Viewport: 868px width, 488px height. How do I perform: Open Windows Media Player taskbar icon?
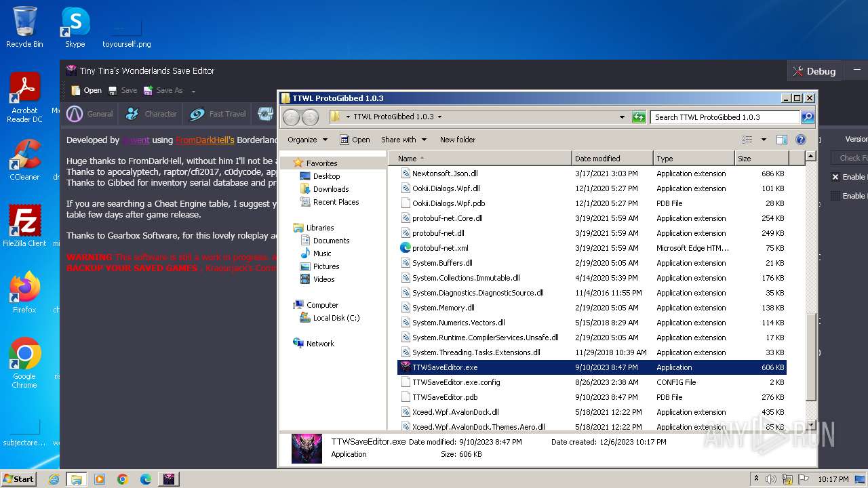point(100,479)
